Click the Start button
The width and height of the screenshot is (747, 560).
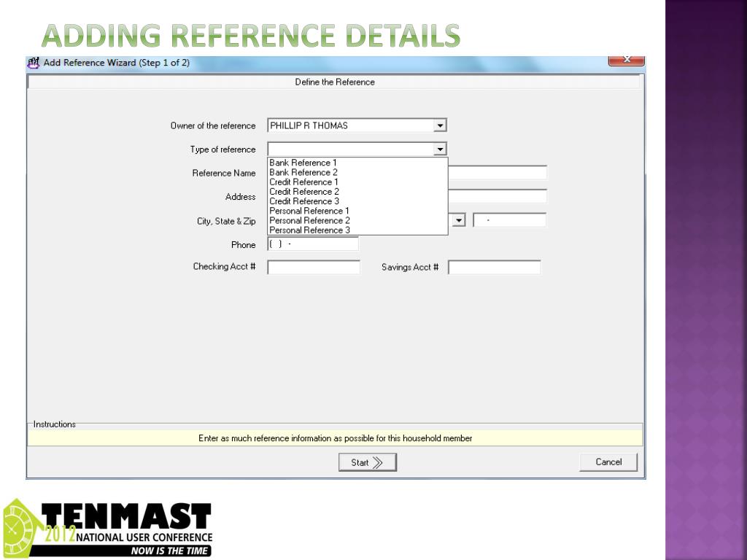pyautogui.click(x=368, y=462)
